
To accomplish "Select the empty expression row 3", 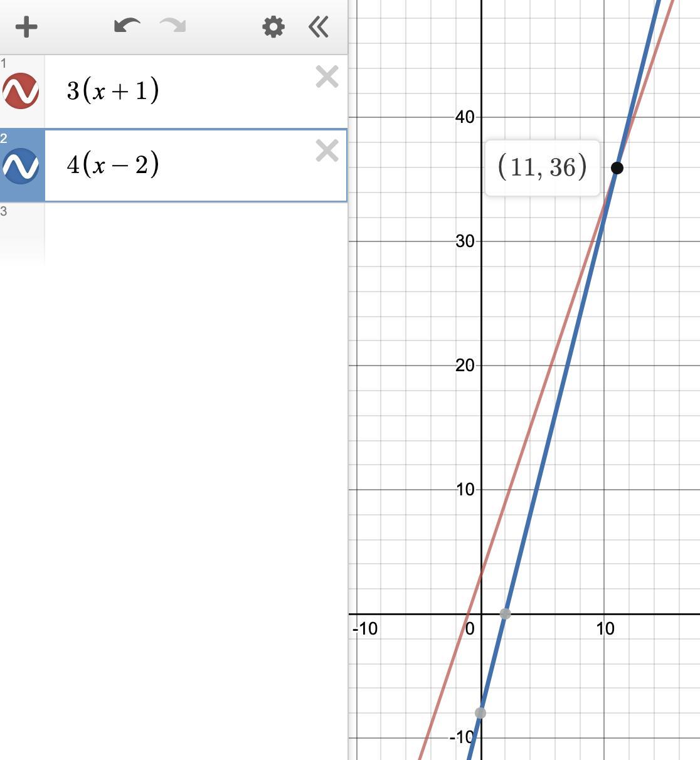I will point(174,233).
